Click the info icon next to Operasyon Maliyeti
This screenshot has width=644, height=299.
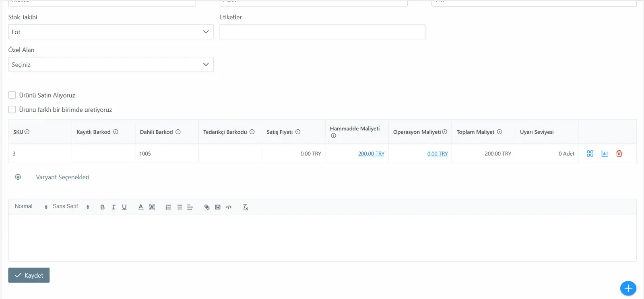click(445, 132)
